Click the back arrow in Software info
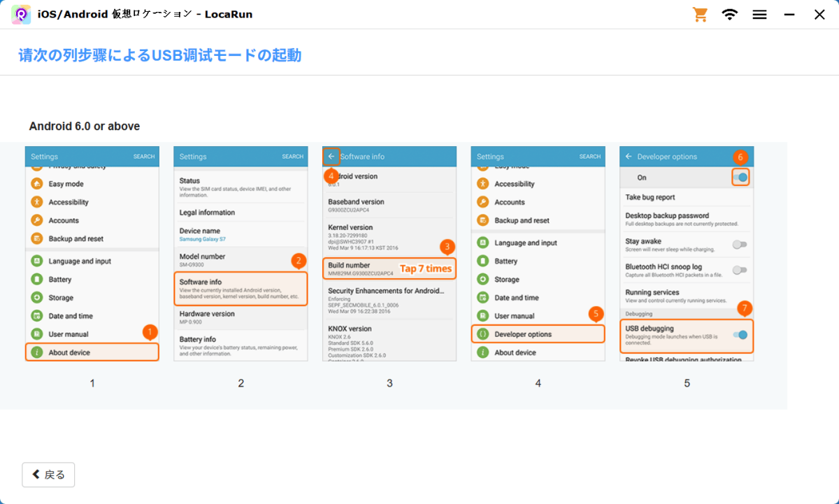Image resolution: width=839 pixels, height=504 pixels. coord(331,157)
